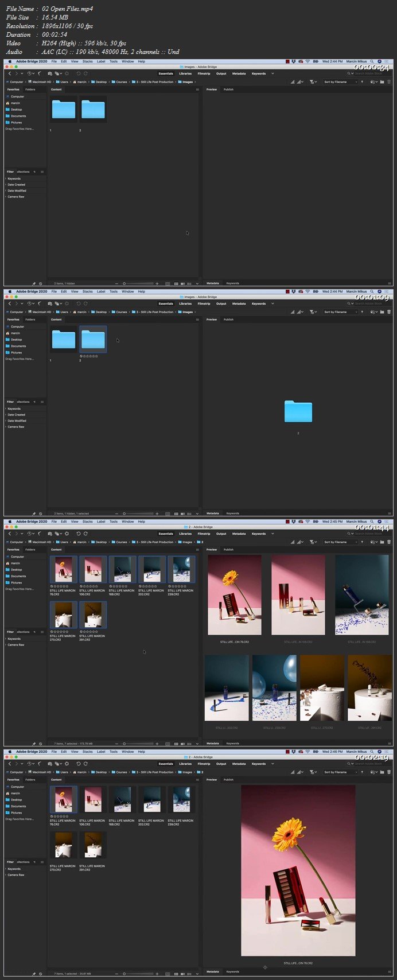Click Computer favorite in the 00:00:34 frame
The image size is (397, 980).
(17, 96)
